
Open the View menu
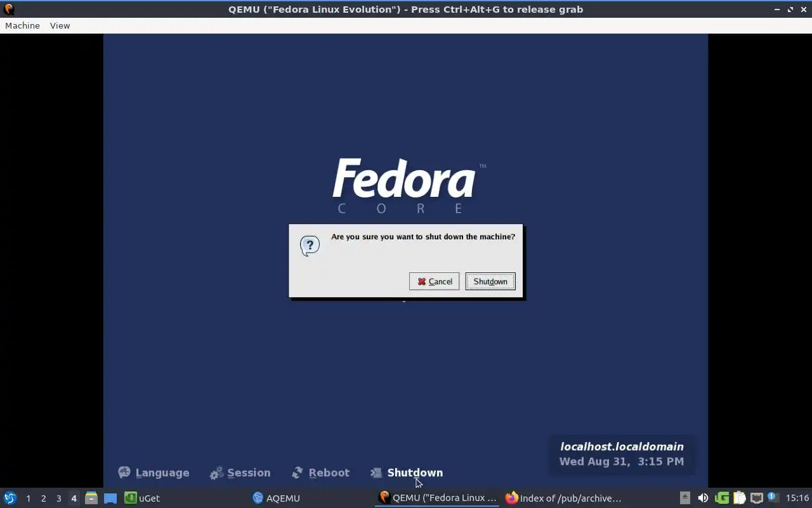tap(60, 25)
